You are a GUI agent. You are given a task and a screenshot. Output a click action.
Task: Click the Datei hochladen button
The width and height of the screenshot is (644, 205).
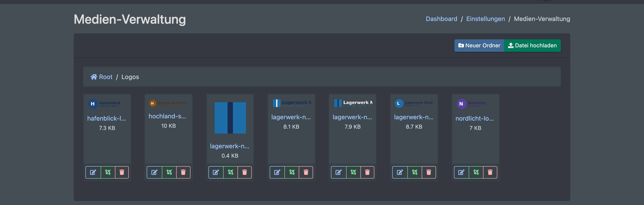[x=532, y=46]
